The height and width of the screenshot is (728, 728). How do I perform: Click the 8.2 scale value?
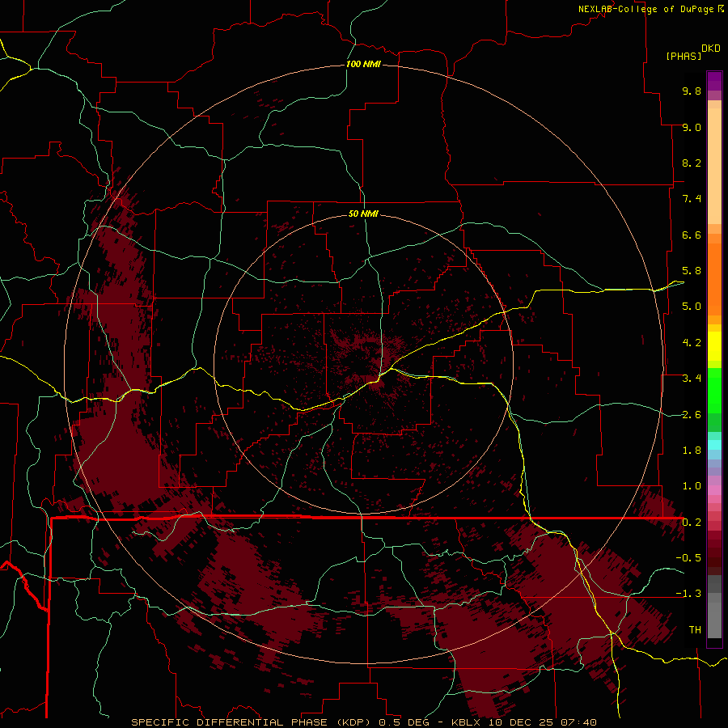point(692,163)
